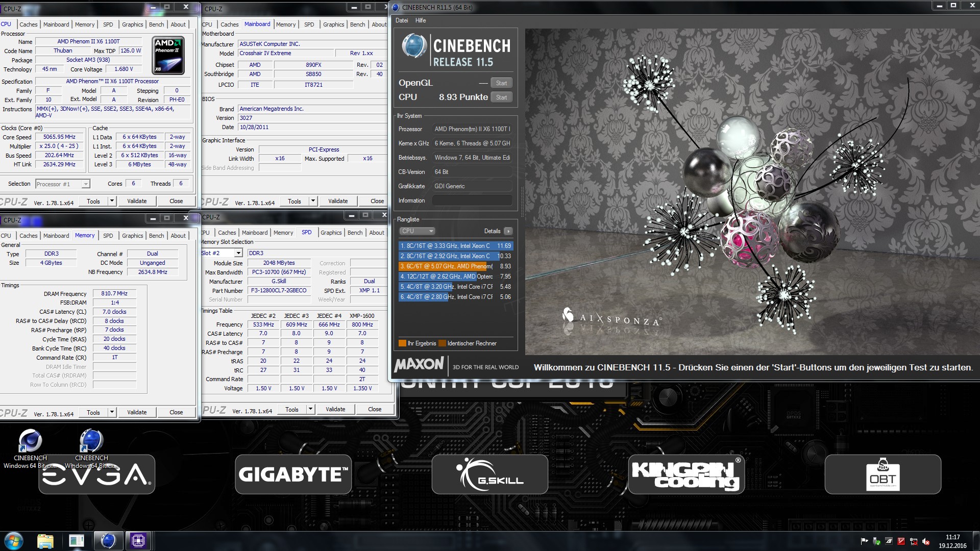Expand the Tools arrow in the CPU tab window

point(112,201)
